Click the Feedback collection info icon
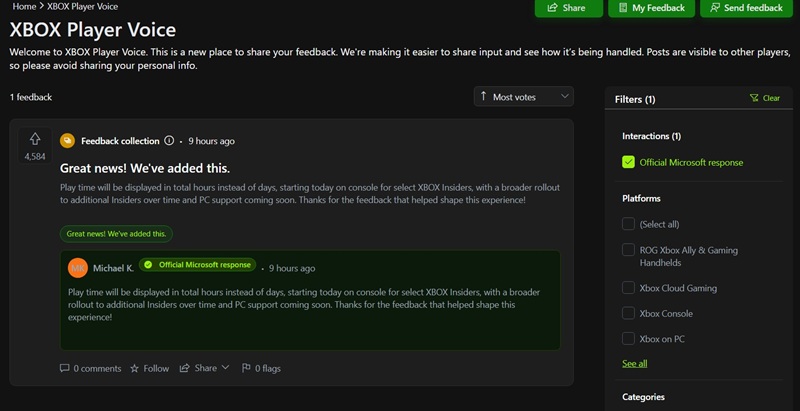Image resolution: width=800 pixels, height=411 pixels. pyautogui.click(x=169, y=141)
